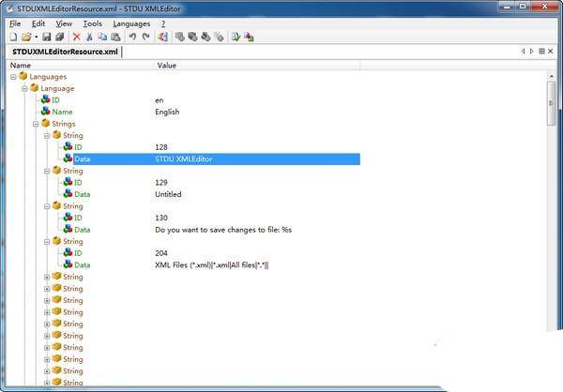The height and width of the screenshot is (392, 563).
Task: Select the ID row with value 130
Action: pos(78,218)
